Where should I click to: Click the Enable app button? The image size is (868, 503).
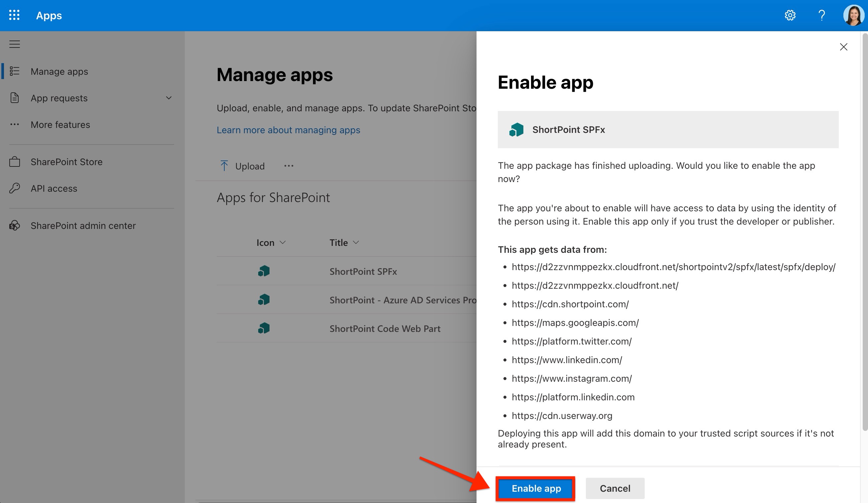click(535, 488)
